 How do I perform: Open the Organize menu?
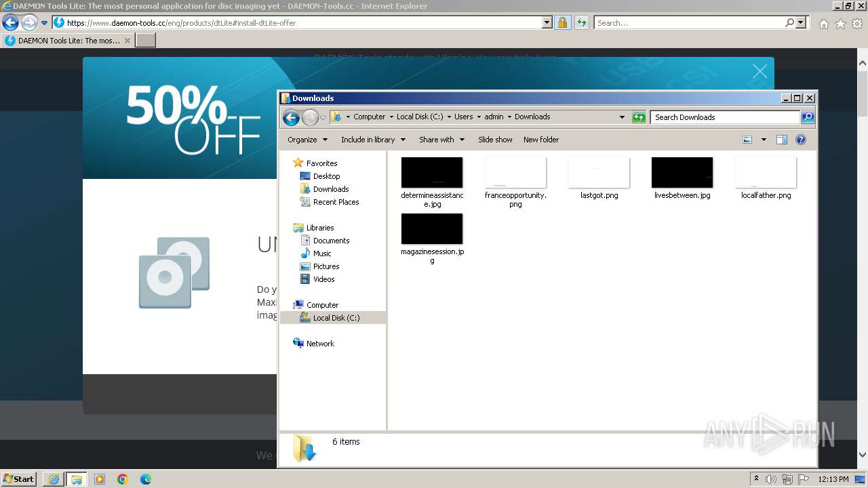point(307,140)
